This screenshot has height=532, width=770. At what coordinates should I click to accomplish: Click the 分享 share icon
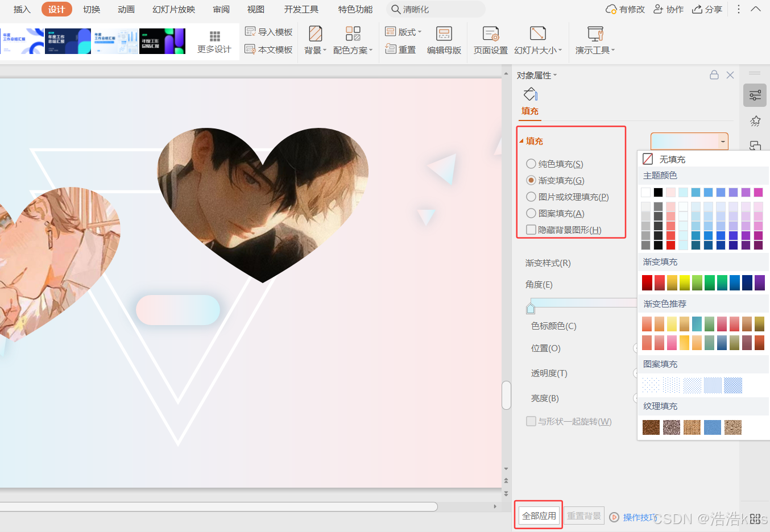tap(697, 9)
